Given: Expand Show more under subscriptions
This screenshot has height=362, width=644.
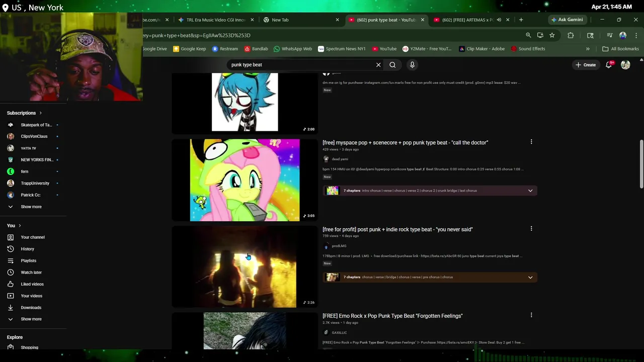Looking at the screenshot, I should point(33,207).
